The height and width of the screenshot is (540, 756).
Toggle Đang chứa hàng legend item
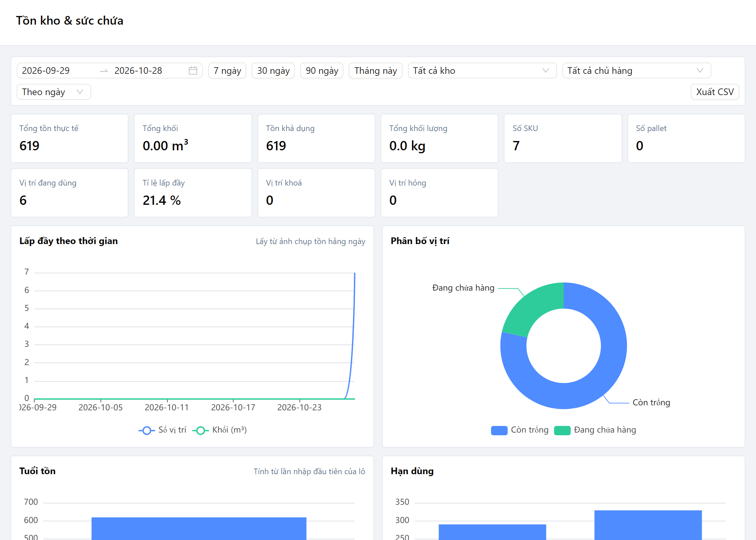[595, 430]
